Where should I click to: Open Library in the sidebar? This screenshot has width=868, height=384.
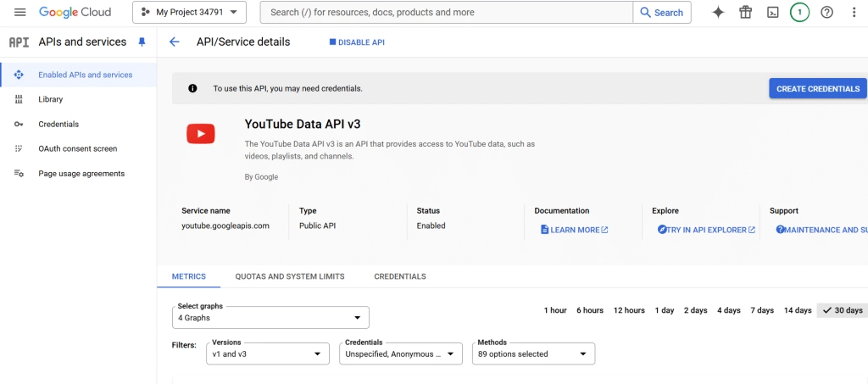(79, 99)
